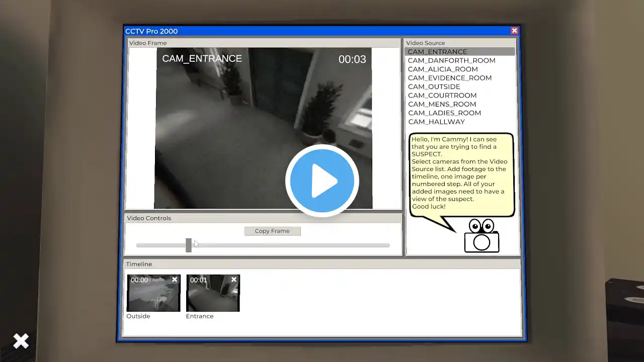
Task: Click the 00:03 timestamp in video frame
Action: [x=352, y=59]
